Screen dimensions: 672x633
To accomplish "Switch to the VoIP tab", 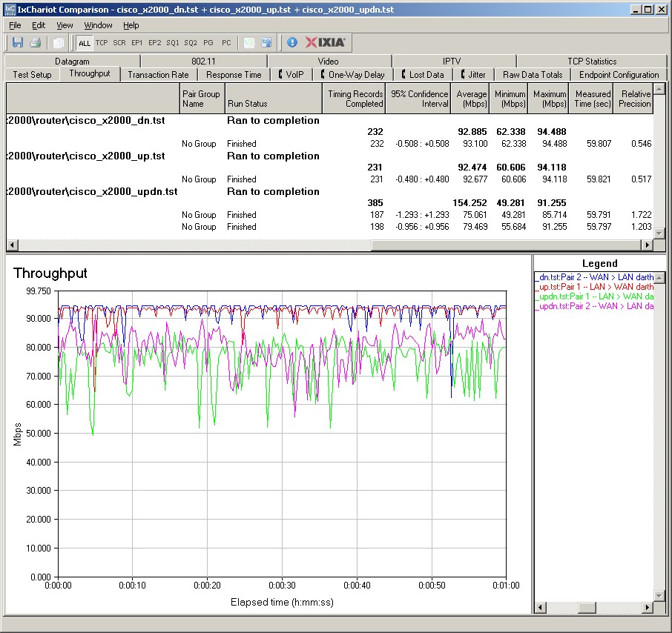I will (291, 75).
